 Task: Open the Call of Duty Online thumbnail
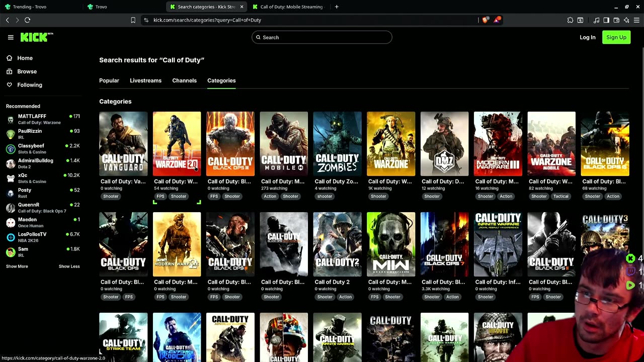click(177, 337)
